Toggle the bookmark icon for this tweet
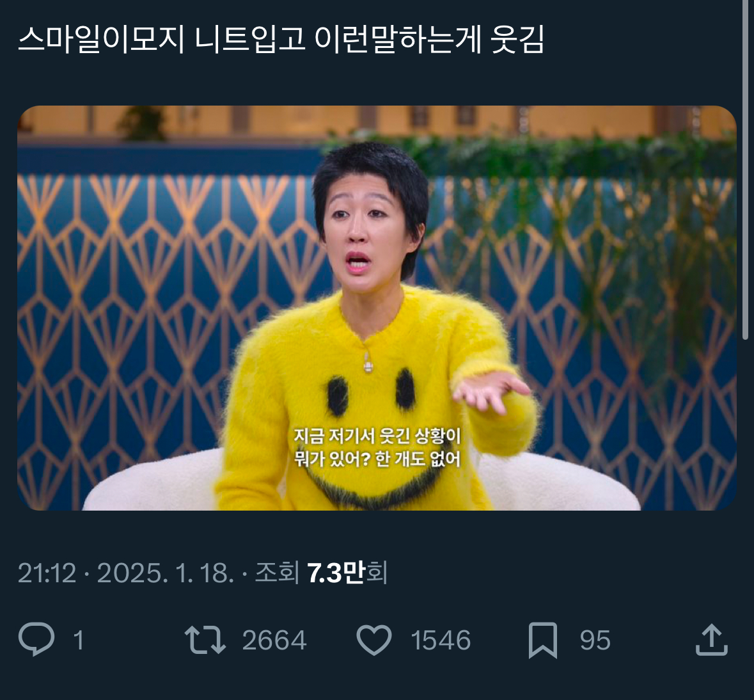This screenshot has height=700, width=754. click(x=543, y=640)
